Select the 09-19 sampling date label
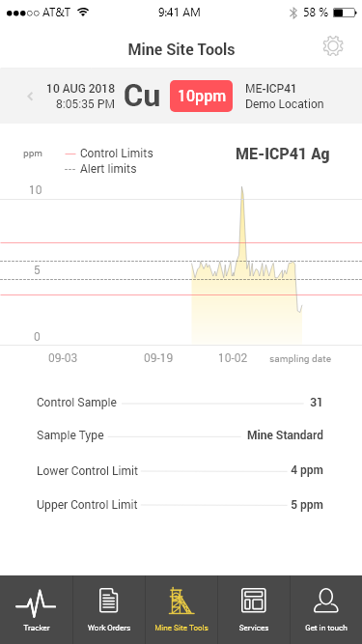 158,358
